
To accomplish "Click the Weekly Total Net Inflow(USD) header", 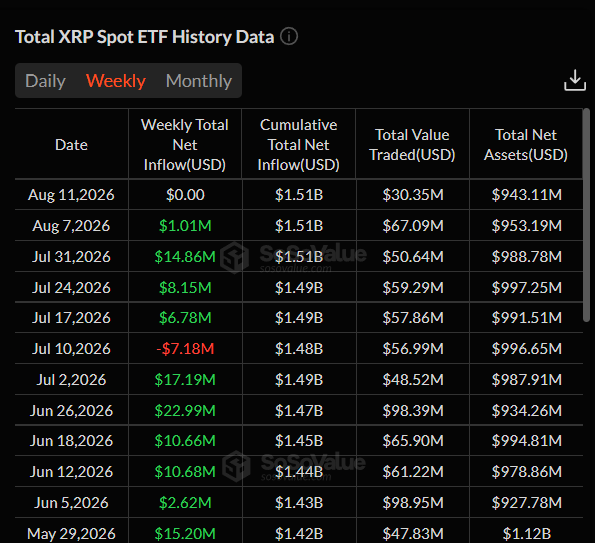I will pyautogui.click(x=185, y=145).
